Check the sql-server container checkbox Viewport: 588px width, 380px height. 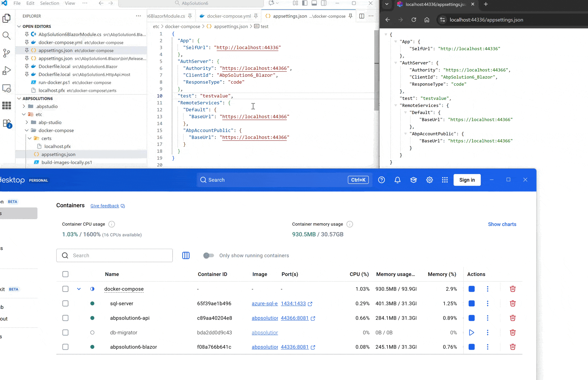[x=65, y=303]
